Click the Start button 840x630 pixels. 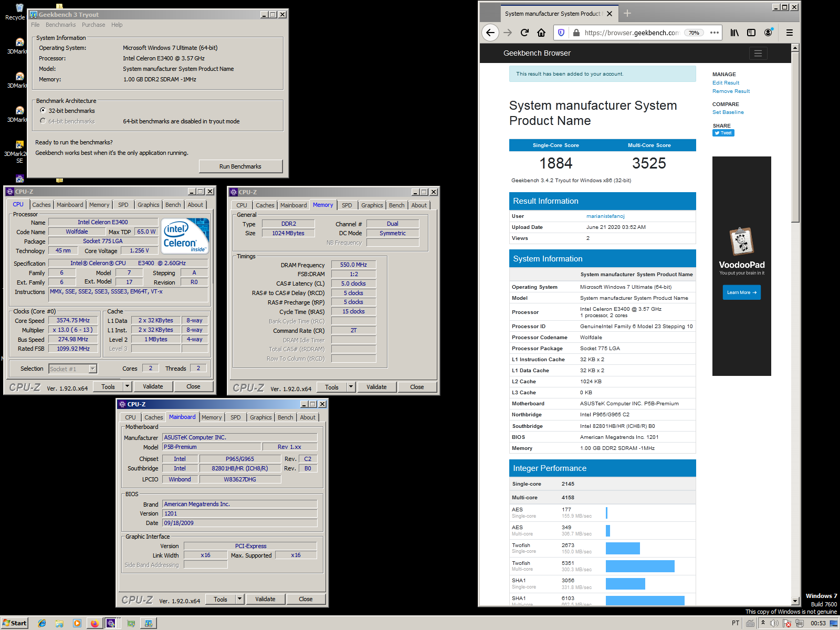pyautogui.click(x=15, y=623)
